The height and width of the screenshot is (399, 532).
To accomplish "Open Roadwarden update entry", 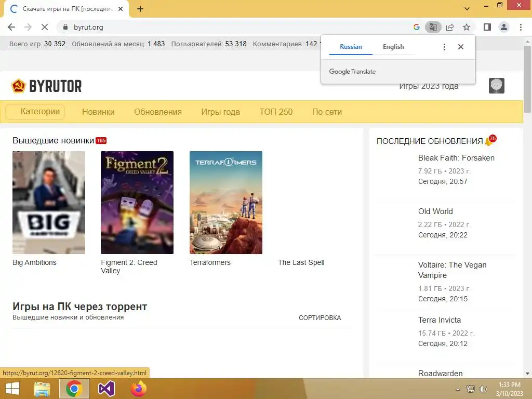I will pyautogui.click(x=441, y=373).
